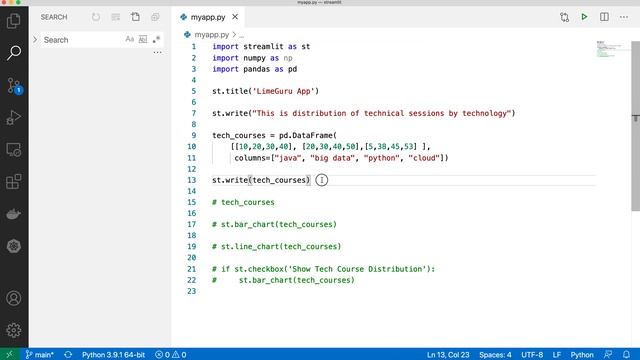Synchronize changes from the status bar
This screenshot has width=640, height=360.
point(68,355)
